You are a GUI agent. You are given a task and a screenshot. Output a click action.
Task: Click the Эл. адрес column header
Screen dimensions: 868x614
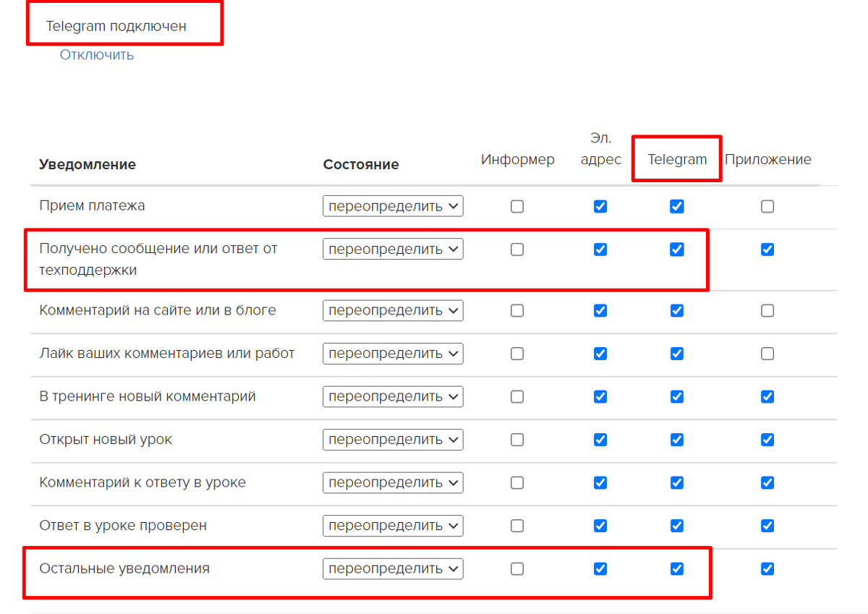pos(601,149)
